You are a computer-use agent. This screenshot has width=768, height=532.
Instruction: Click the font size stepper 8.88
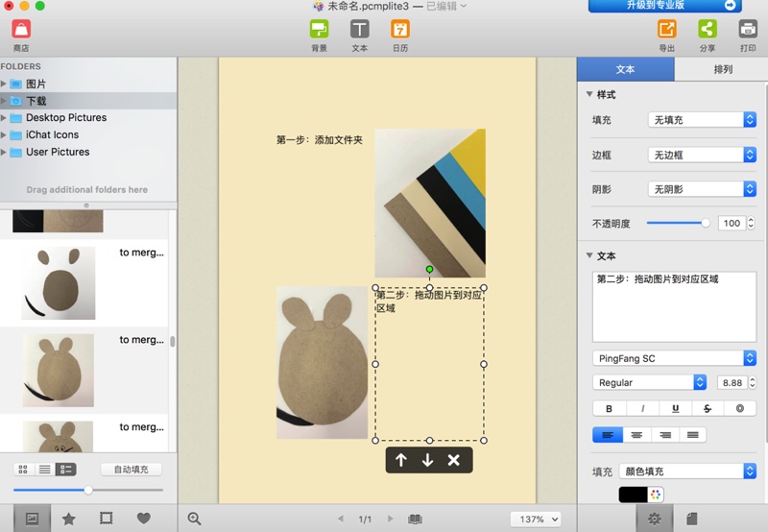tap(753, 382)
